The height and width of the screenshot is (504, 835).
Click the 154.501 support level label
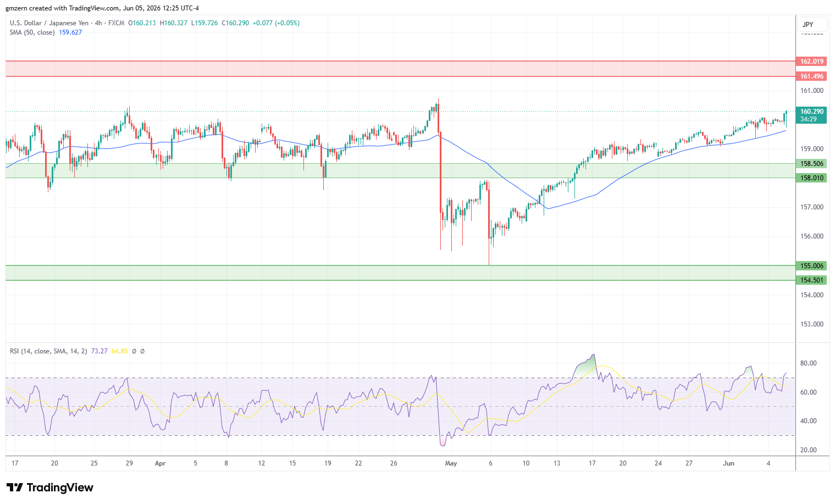click(811, 280)
